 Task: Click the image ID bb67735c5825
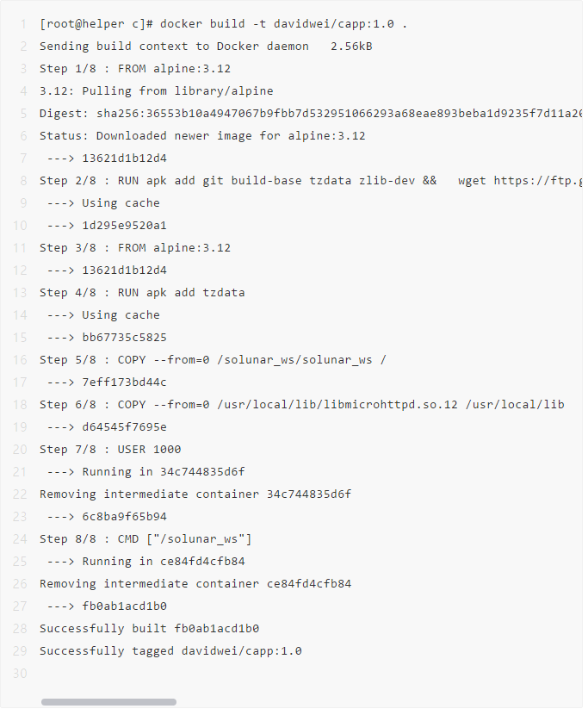point(124,338)
